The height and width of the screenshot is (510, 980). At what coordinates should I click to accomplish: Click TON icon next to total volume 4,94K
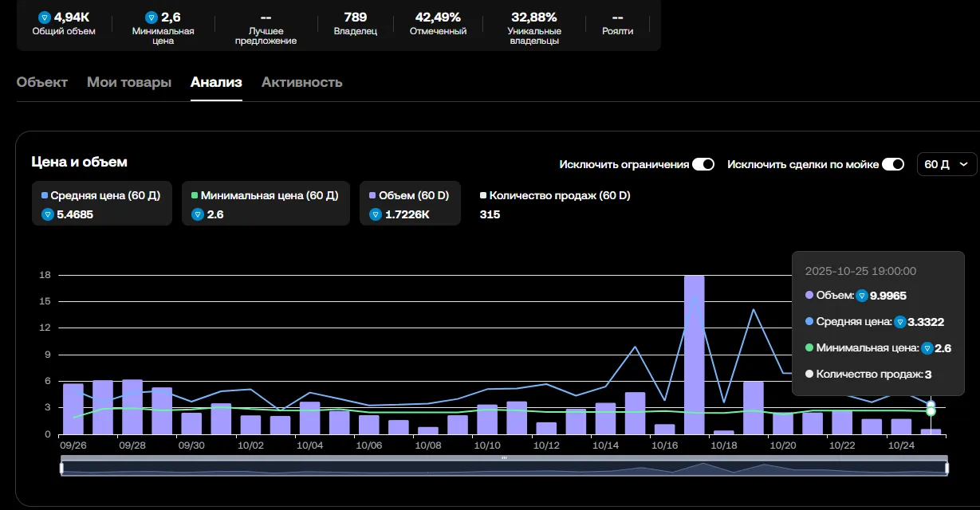(x=45, y=17)
